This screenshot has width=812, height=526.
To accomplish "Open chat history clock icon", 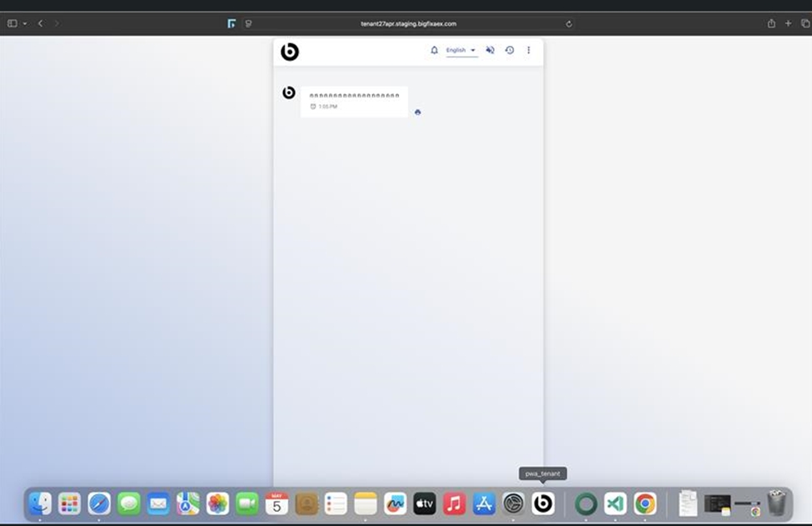I will coord(510,50).
